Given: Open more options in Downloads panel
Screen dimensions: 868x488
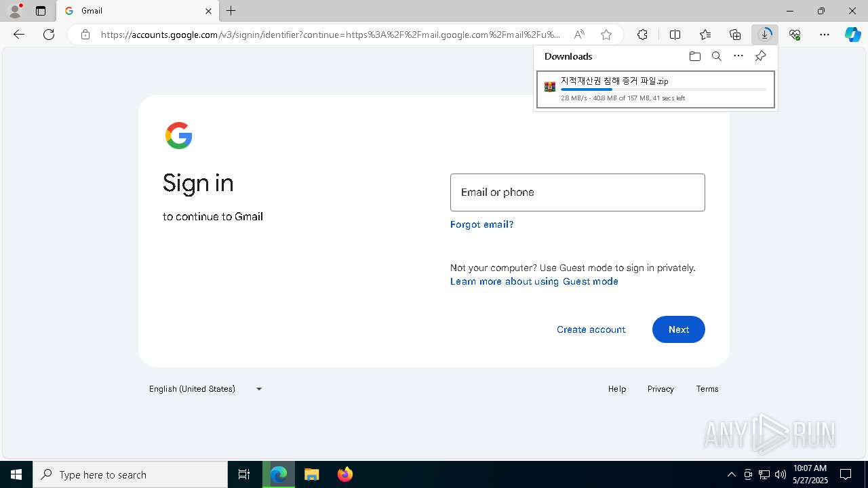Looking at the screenshot, I should coord(738,56).
